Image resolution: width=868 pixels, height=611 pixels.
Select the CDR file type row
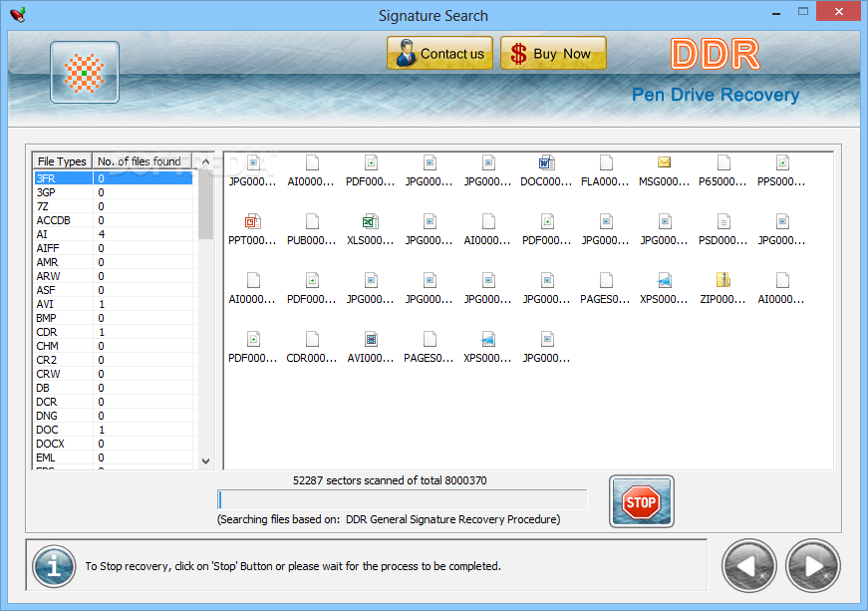click(x=114, y=332)
